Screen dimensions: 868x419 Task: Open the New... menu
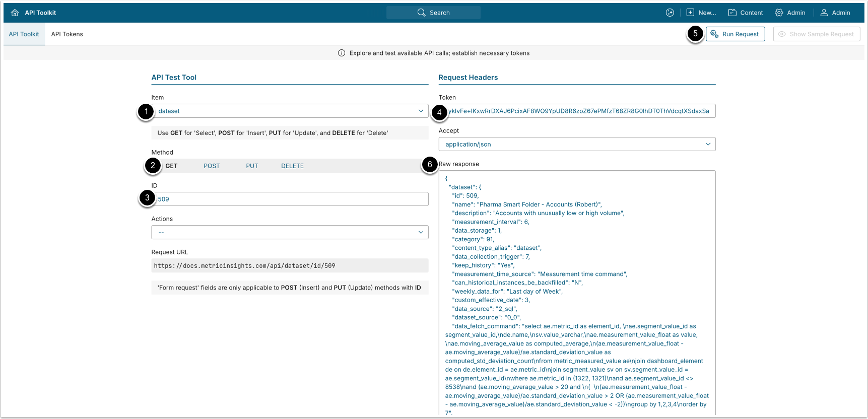click(701, 13)
